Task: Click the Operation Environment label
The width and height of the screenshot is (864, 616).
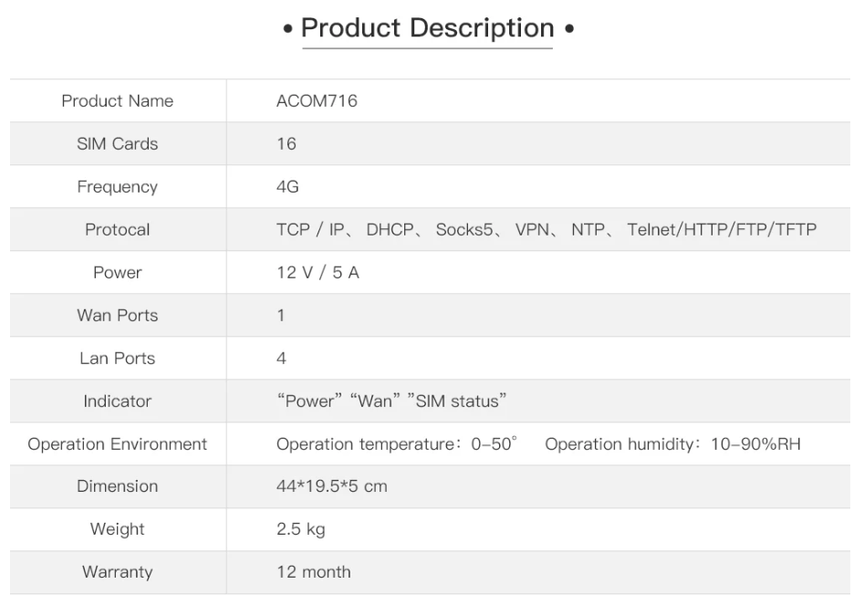Action: tap(117, 444)
